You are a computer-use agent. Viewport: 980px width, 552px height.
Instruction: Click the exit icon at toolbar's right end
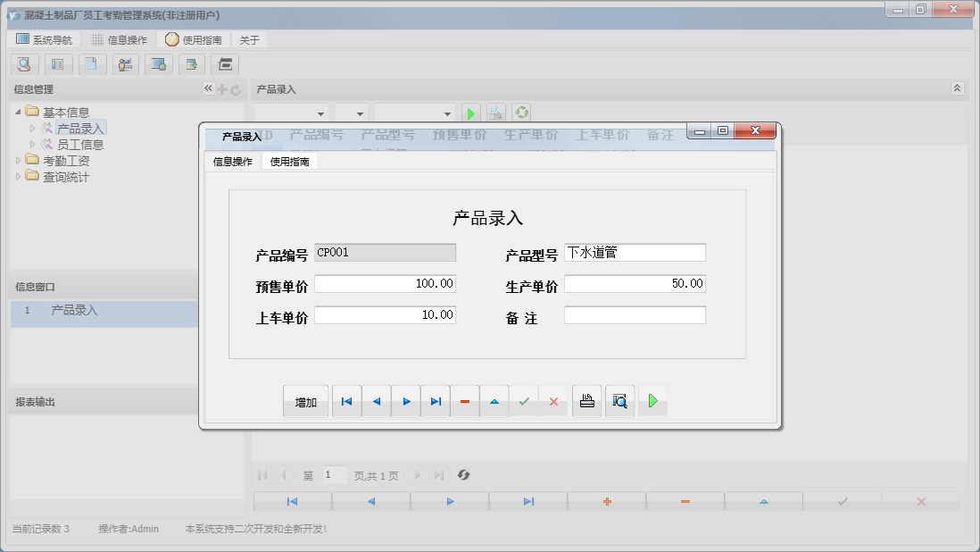coord(226,64)
